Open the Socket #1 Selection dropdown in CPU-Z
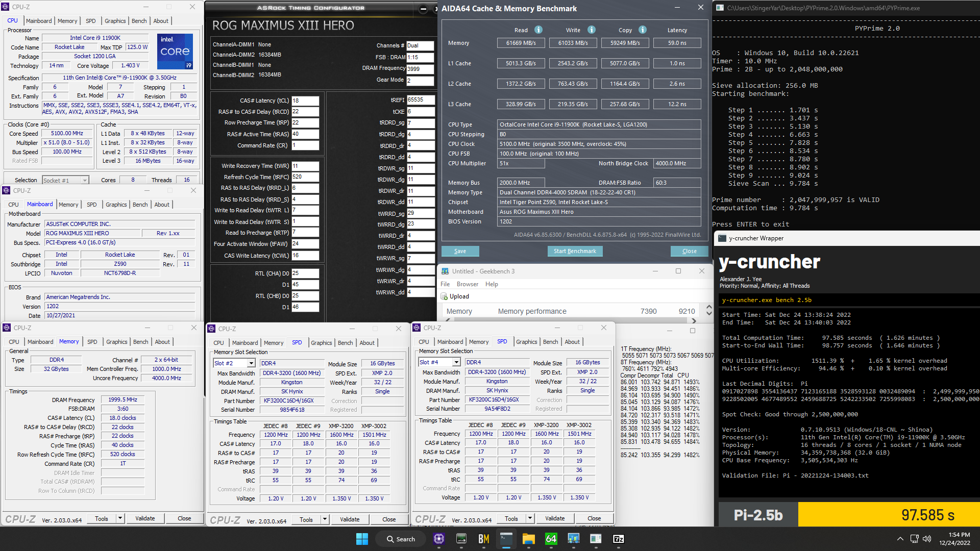Screen dimensions: 980x551 point(65,180)
